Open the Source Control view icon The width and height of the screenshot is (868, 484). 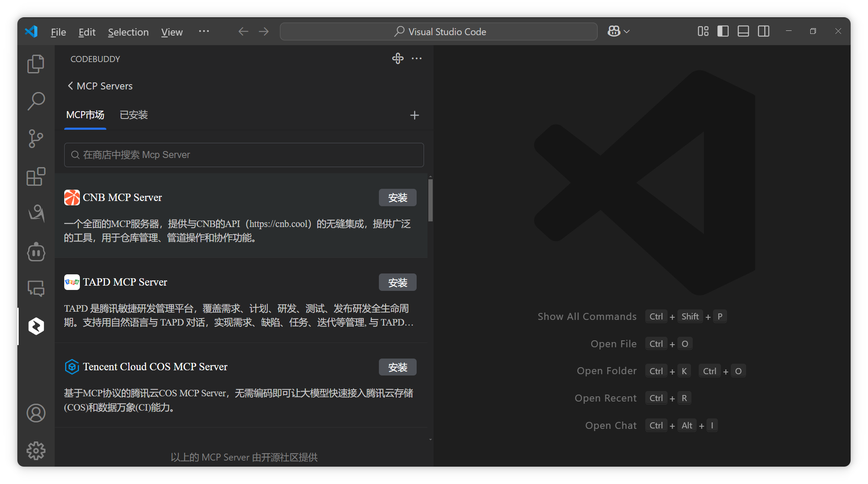[x=36, y=139]
